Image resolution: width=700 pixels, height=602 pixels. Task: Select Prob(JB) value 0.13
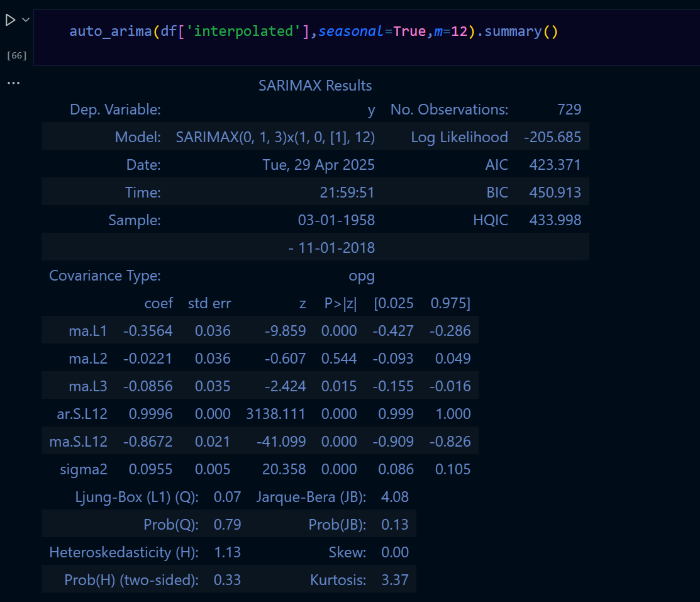click(394, 525)
